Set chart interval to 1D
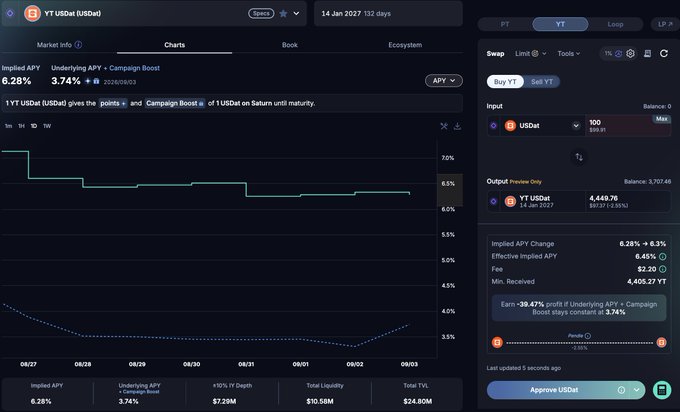The image size is (680, 412). coord(34,126)
